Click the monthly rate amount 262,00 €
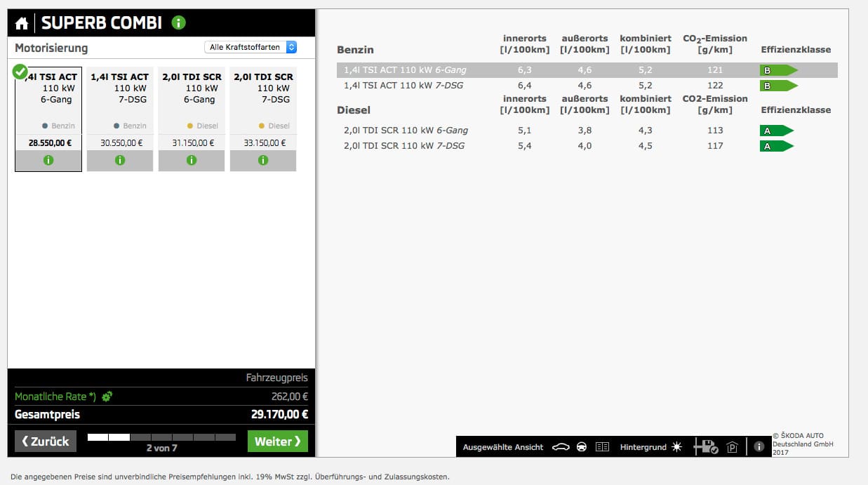This screenshot has width=868, height=485. click(x=290, y=397)
